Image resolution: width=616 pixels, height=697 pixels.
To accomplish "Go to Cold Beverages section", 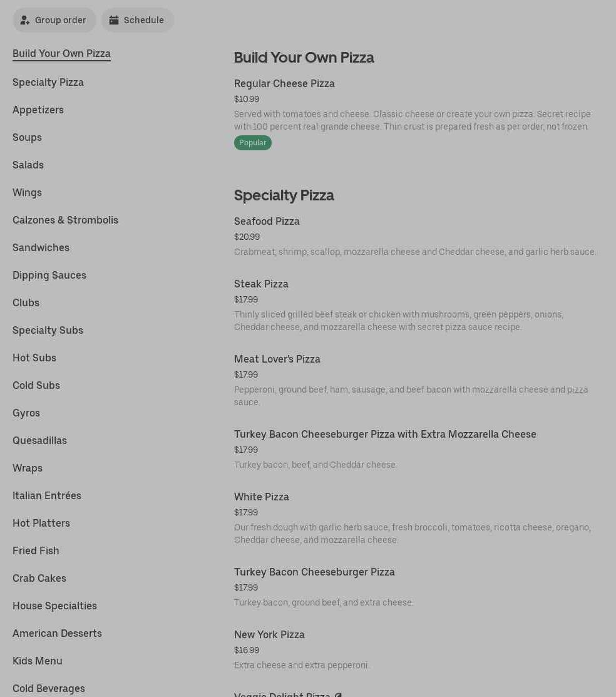I will click(x=49, y=688).
